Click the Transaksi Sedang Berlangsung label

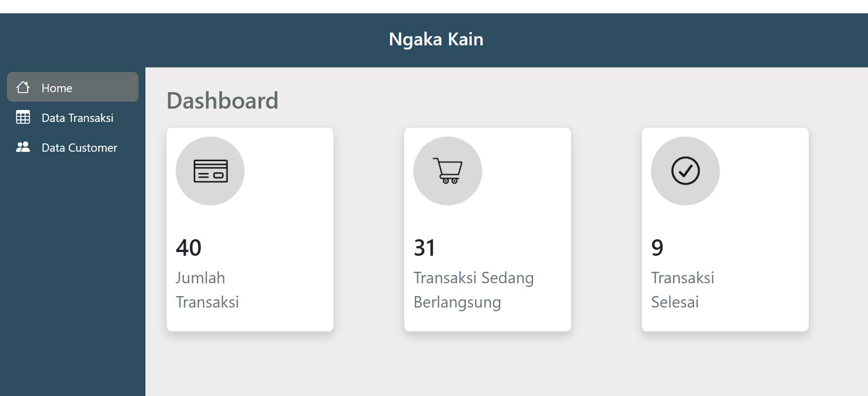(473, 290)
